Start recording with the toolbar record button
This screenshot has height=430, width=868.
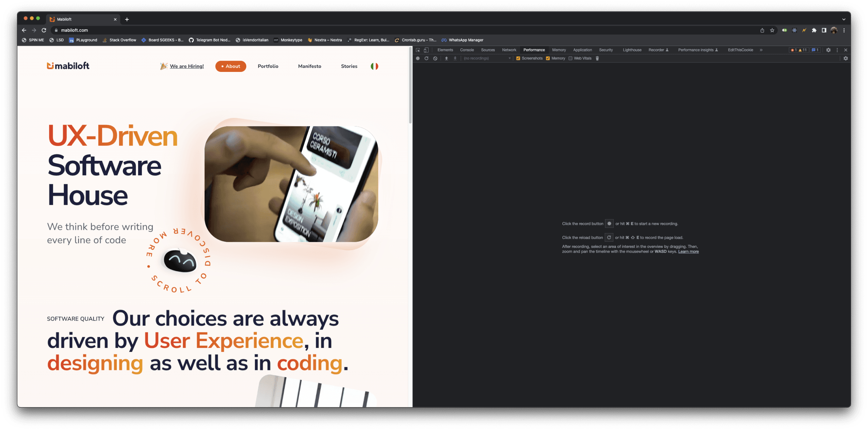pos(418,58)
